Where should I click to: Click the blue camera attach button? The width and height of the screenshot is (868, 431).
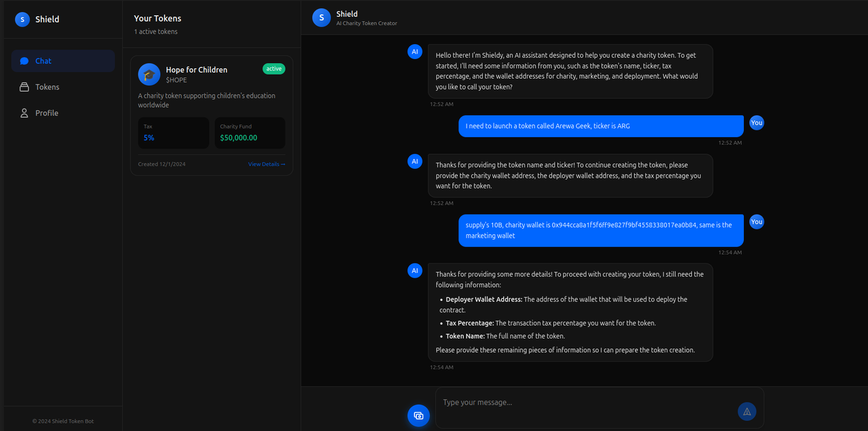click(418, 415)
